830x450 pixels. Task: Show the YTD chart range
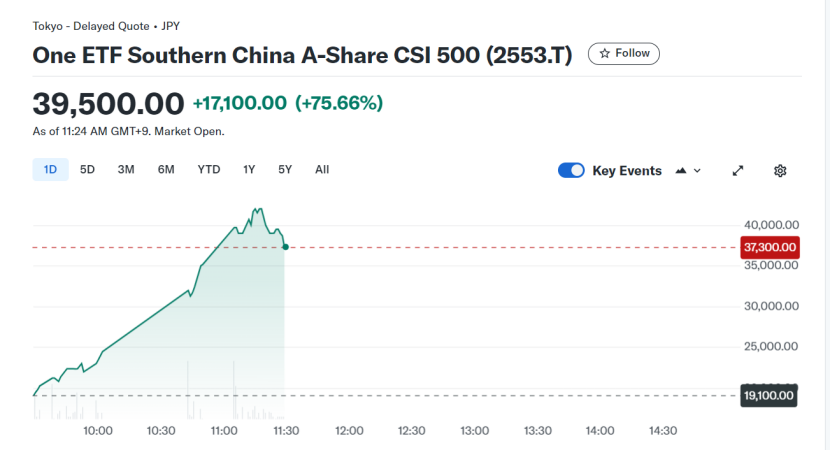tap(209, 169)
